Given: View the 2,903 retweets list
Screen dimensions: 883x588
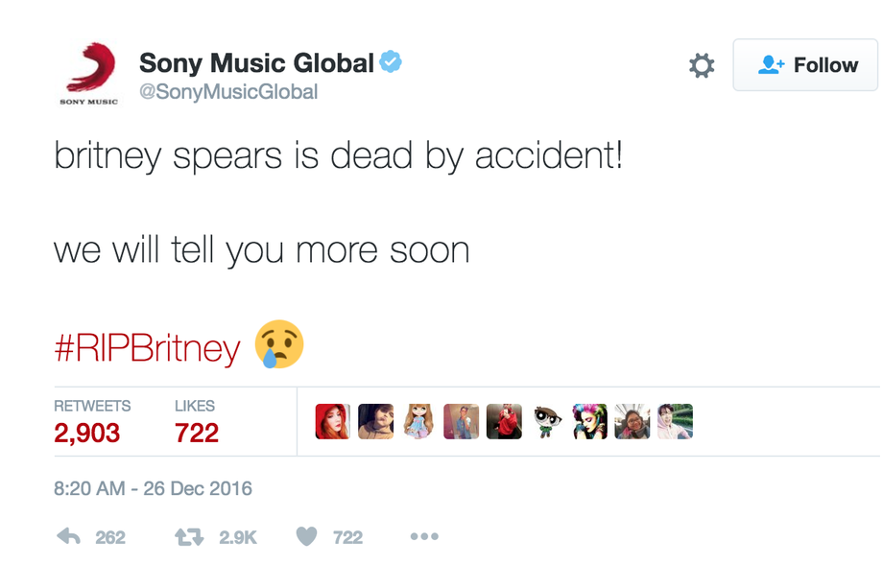Looking at the screenshot, I should coord(87,432).
